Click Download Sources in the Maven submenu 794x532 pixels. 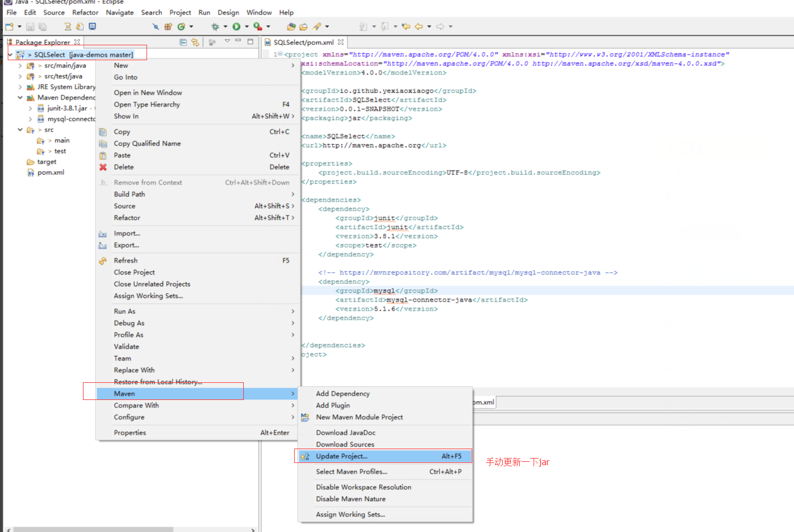(x=385, y=445)
